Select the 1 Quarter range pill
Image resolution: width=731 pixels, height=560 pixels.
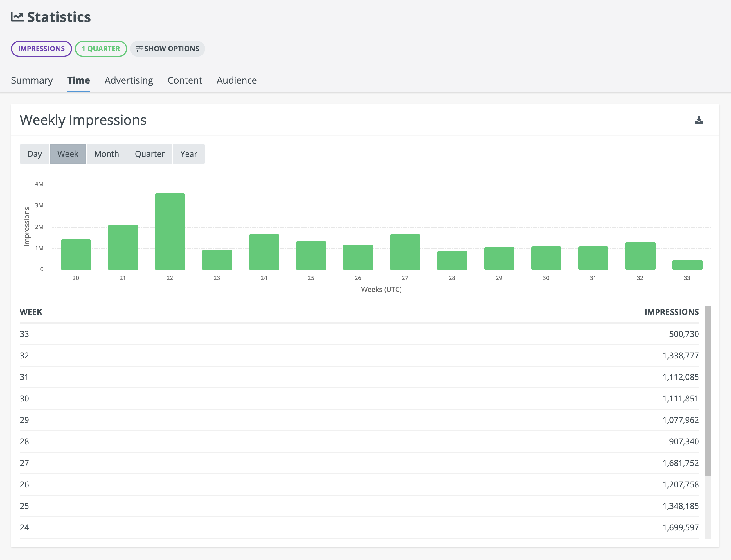pos(101,49)
